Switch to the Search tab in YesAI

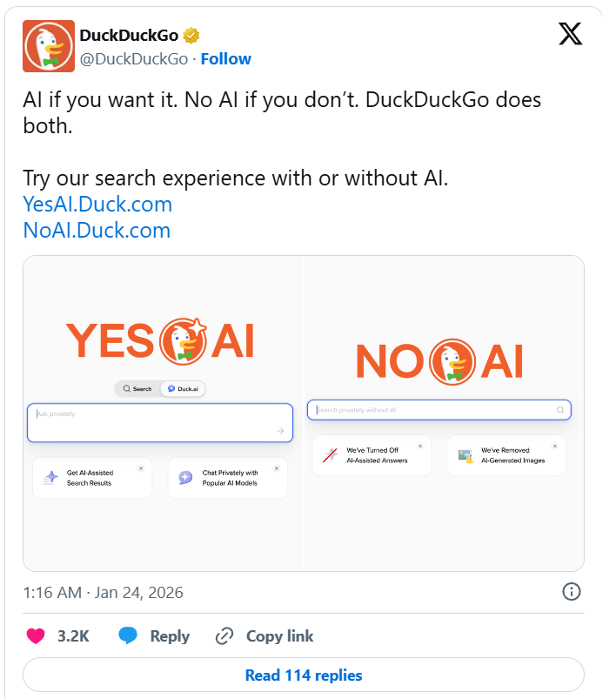tap(137, 389)
